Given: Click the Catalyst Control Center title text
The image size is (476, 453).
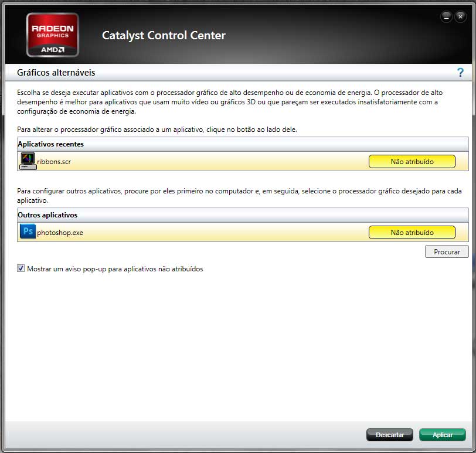Looking at the screenshot, I should tap(164, 36).
